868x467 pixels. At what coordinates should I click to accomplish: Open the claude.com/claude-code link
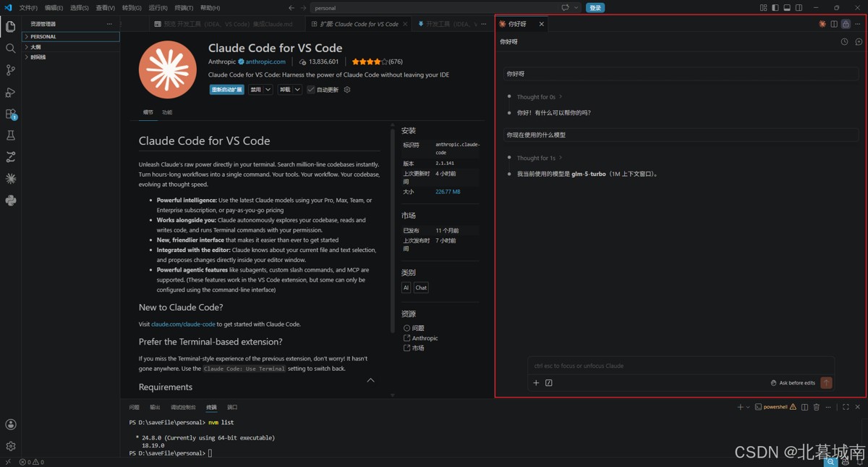point(183,324)
